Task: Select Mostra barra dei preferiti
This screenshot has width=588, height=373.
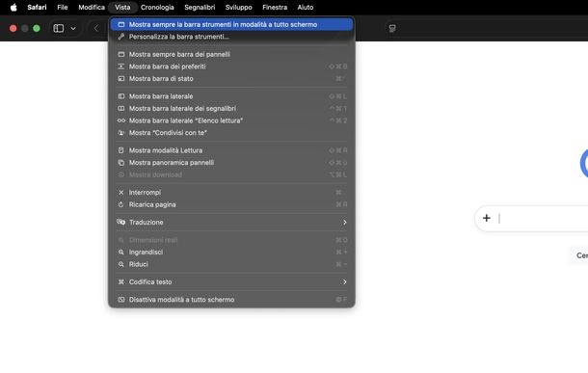Action: 231,67
